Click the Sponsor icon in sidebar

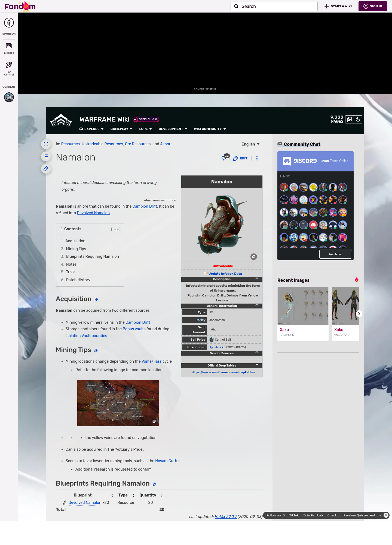[x=9, y=23]
